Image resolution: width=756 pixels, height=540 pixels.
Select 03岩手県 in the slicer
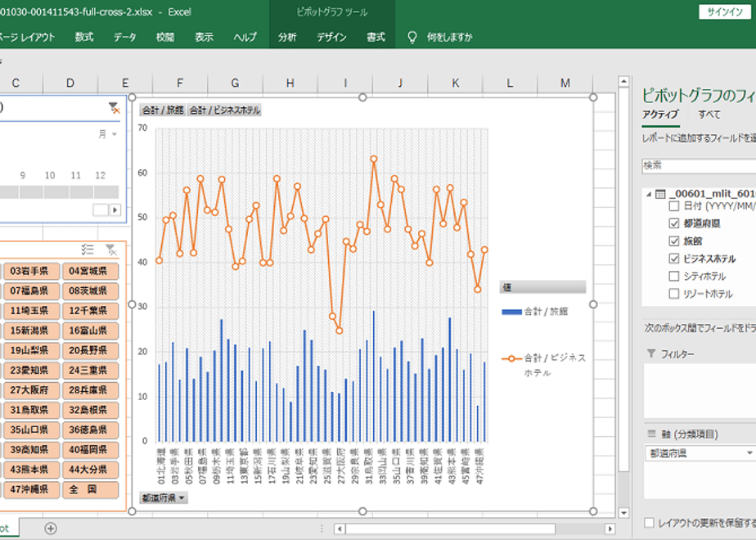pyautogui.click(x=31, y=272)
